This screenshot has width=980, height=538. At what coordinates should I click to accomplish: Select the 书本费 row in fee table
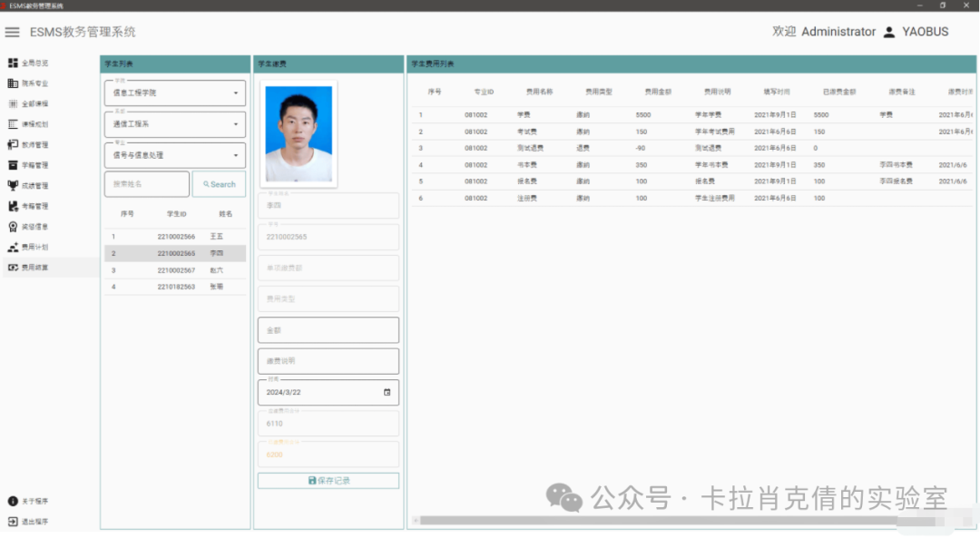(681, 165)
